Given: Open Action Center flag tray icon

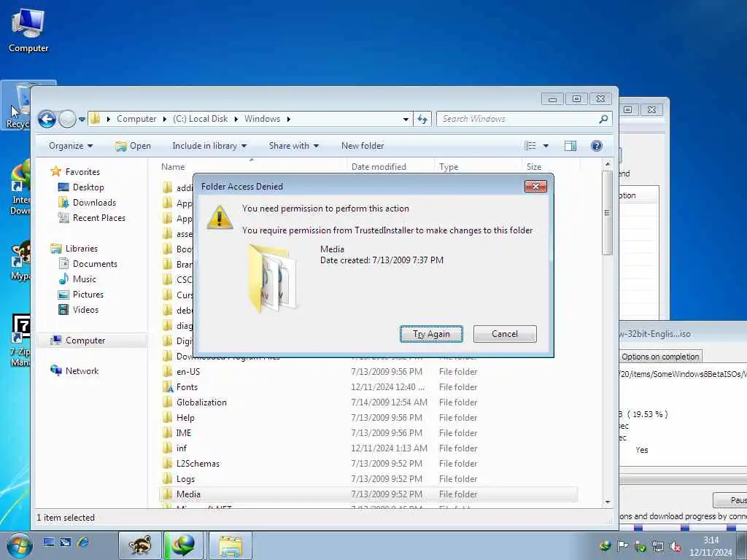Looking at the screenshot, I should pos(623,546).
